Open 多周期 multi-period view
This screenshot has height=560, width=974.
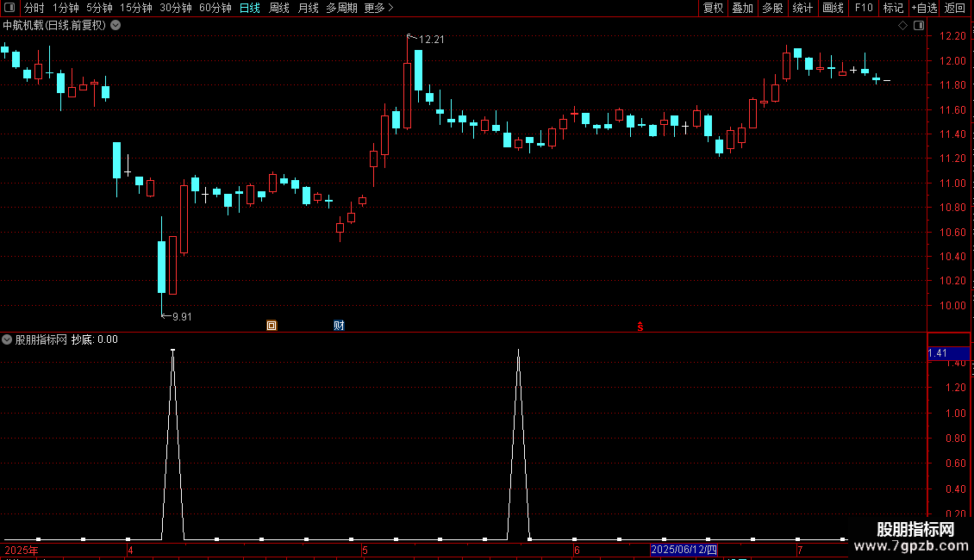[x=341, y=8]
